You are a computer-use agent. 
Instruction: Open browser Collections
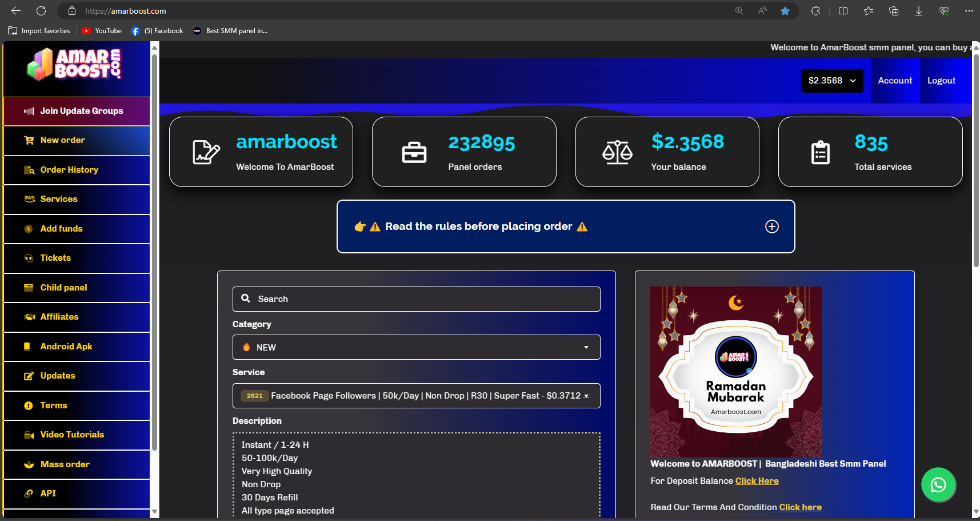[894, 11]
